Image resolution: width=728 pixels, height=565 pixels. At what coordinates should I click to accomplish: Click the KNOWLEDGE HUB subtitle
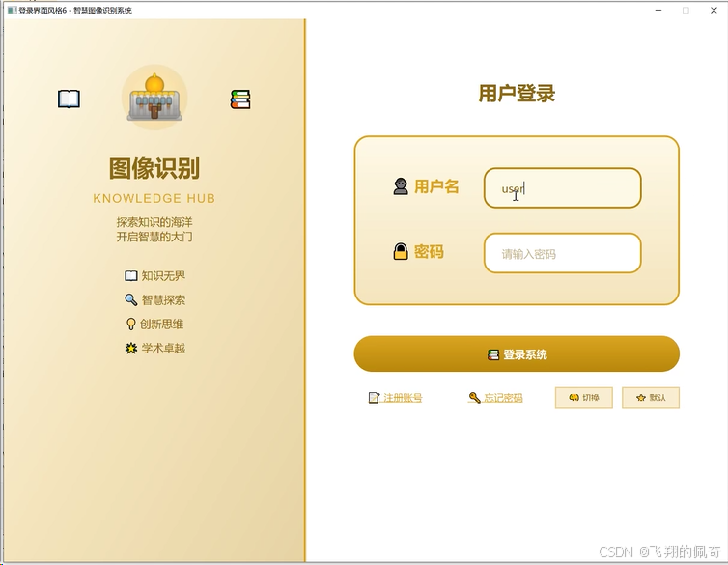pos(154,199)
